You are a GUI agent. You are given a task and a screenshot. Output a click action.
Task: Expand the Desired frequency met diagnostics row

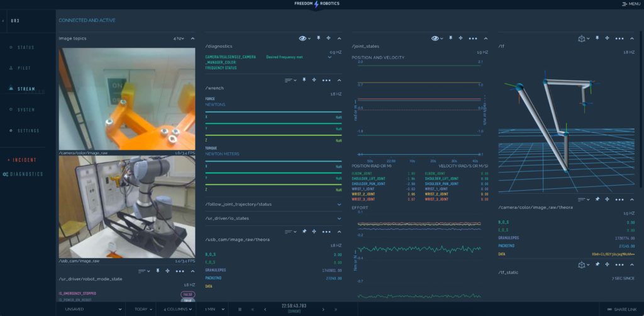pyautogui.click(x=330, y=57)
